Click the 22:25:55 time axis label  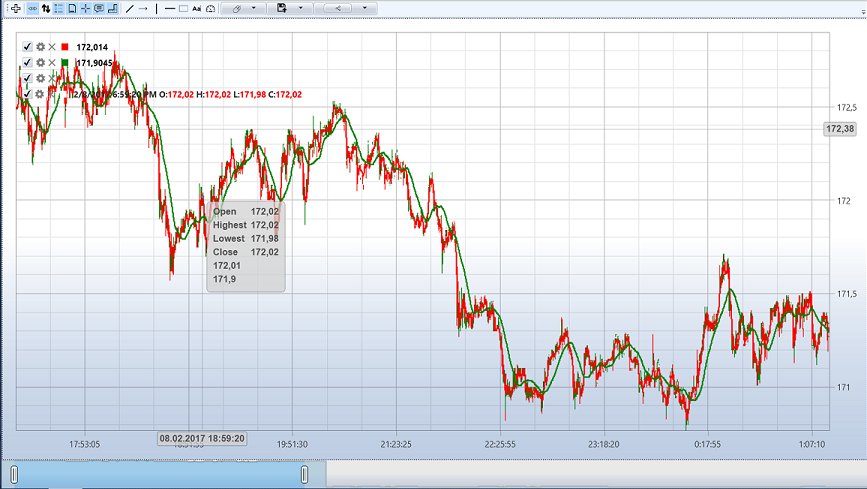pyautogui.click(x=500, y=444)
